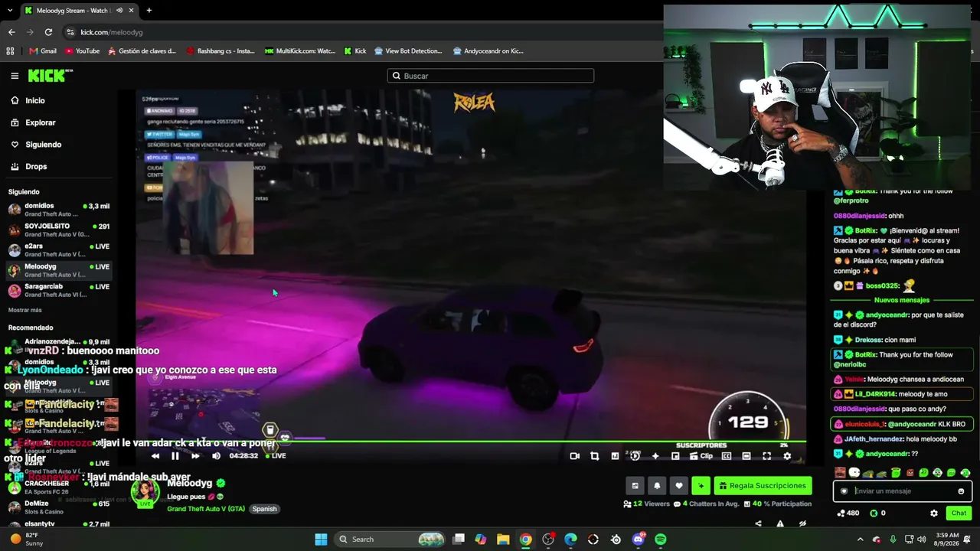The image size is (980, 551).
Task: Click the Spanish language tag
Action: point(264,509)
